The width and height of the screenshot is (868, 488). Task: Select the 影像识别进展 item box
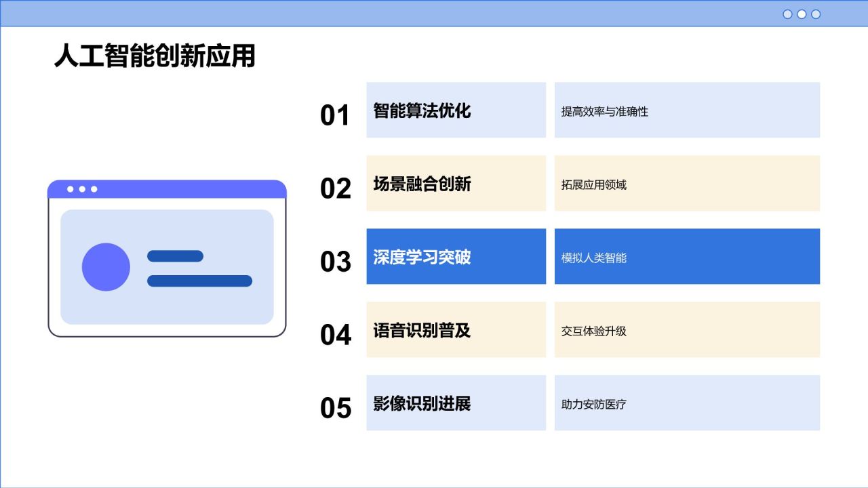pos(456,403)
